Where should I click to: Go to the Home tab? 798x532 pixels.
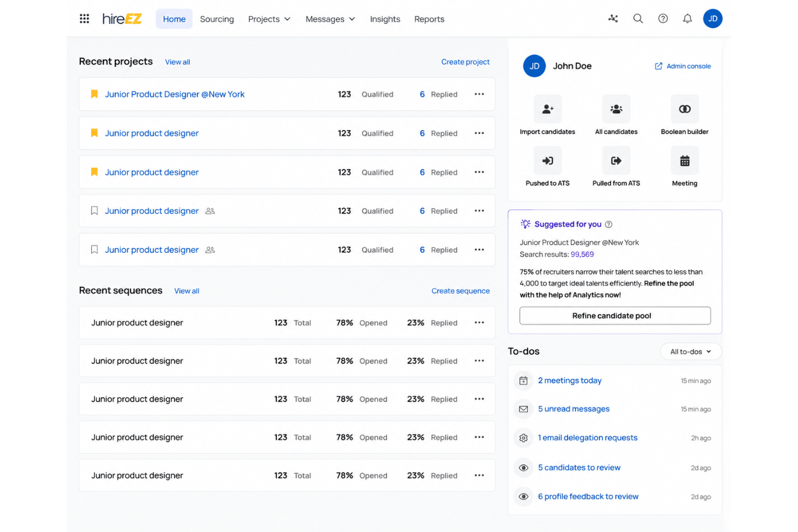click(174, 19)
